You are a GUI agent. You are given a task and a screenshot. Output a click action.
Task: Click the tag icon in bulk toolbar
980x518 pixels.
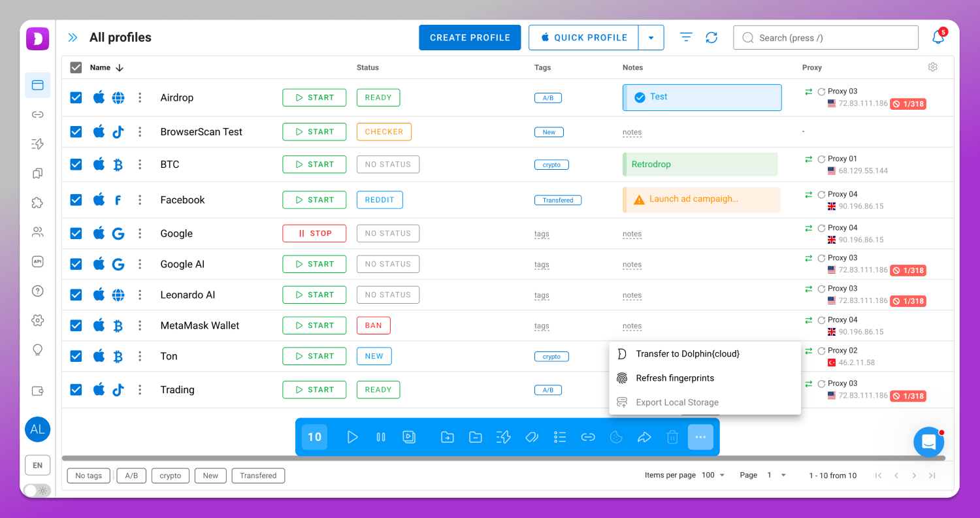click(532, 437)
